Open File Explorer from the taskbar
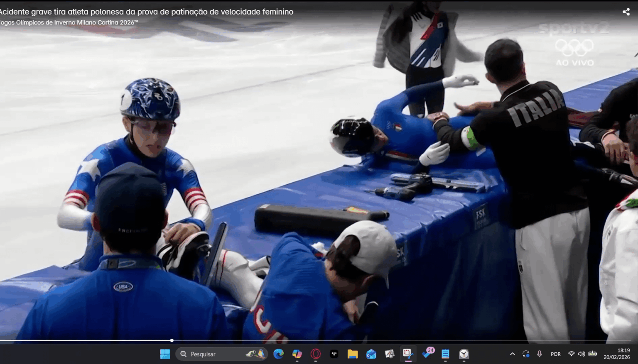 click(353, 354)
